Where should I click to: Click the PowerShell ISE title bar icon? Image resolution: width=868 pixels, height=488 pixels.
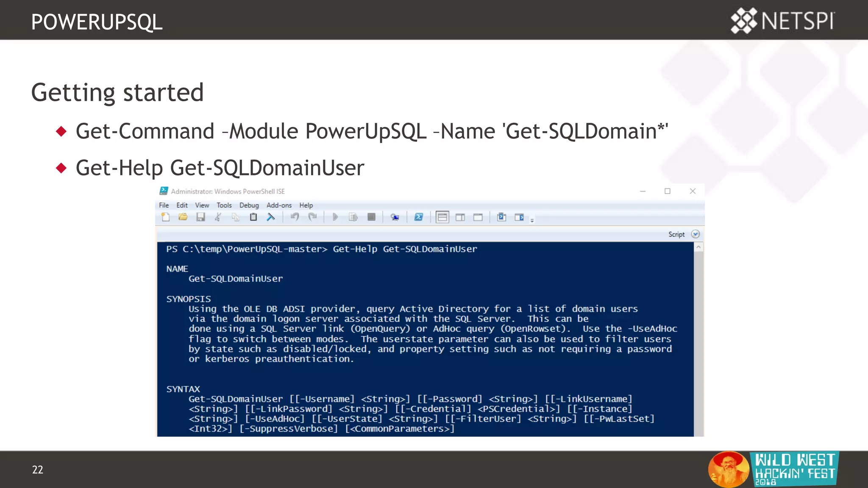(x=164, y=191)
